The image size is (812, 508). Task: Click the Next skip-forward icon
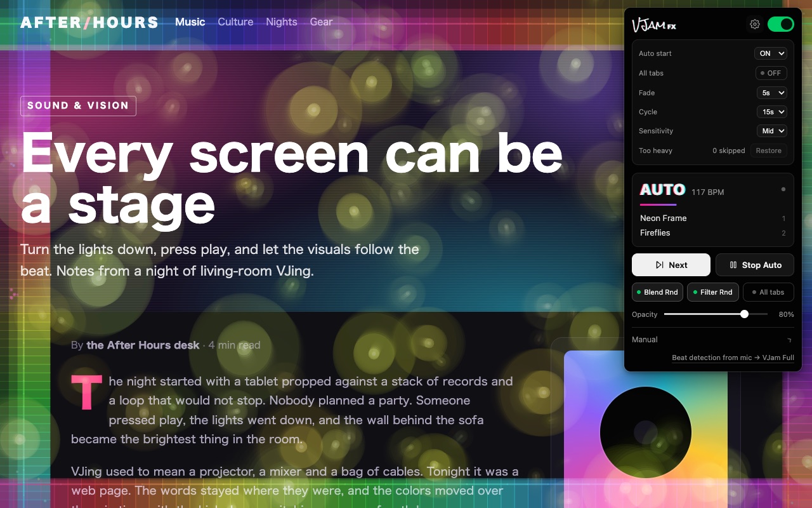click(660, 265)
